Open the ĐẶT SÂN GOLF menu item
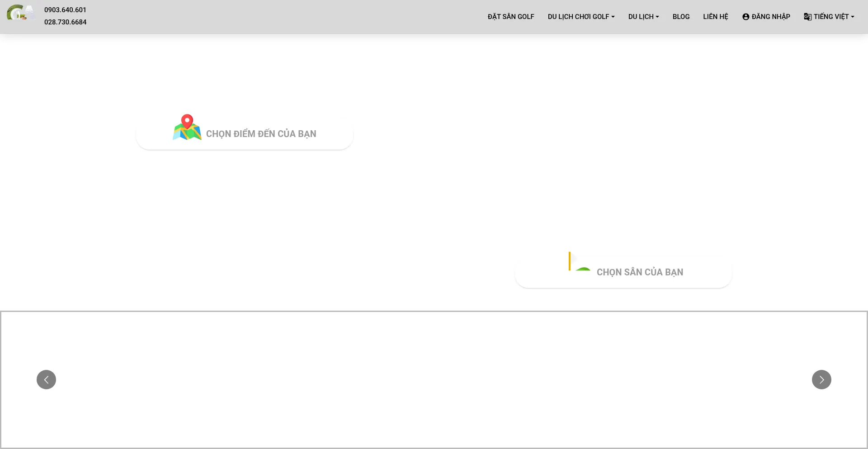The height and width of the screenshot is (449, 868). coord(510,17)
